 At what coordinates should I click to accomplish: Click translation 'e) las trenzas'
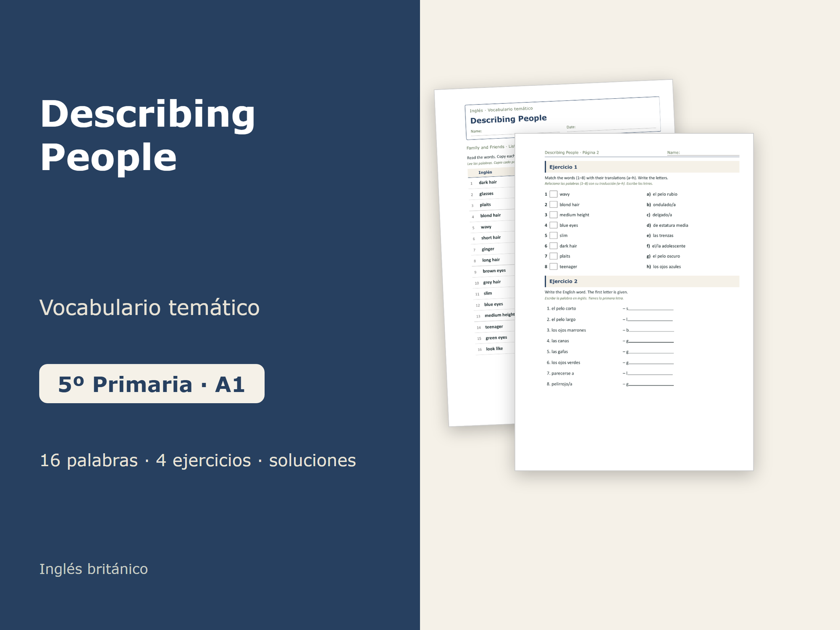(x=660, y=236)
